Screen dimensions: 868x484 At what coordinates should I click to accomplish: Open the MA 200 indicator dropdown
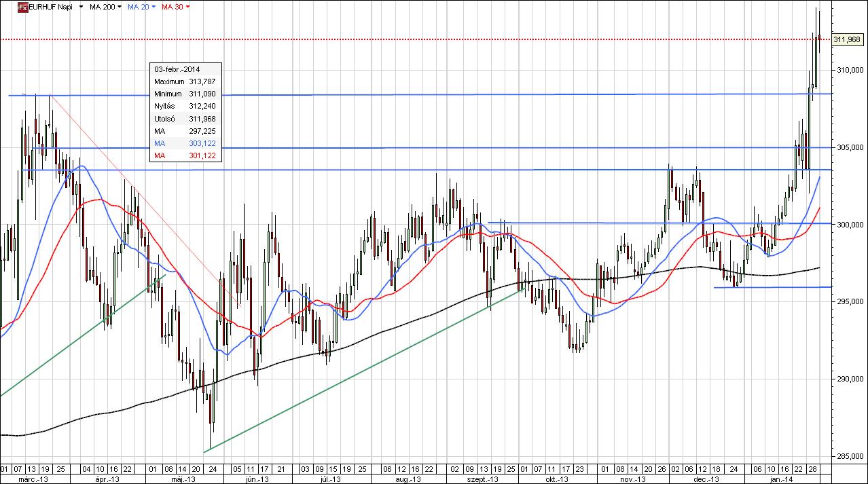point(120,7)
